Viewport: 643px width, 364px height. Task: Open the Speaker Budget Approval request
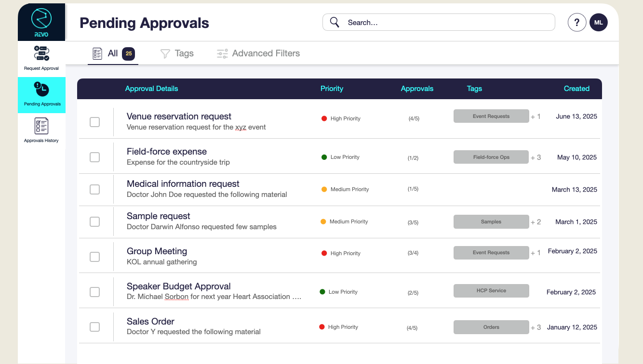tap(178, 286)
